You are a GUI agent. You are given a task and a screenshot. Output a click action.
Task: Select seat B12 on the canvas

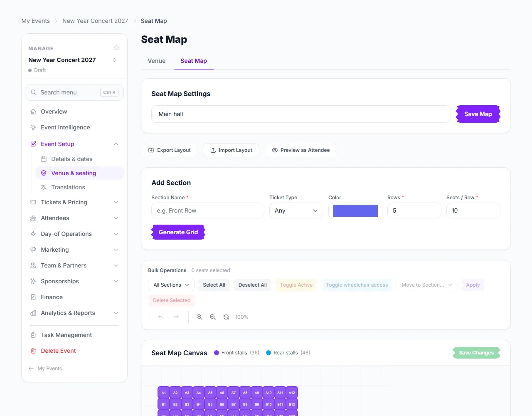(292, 404)
